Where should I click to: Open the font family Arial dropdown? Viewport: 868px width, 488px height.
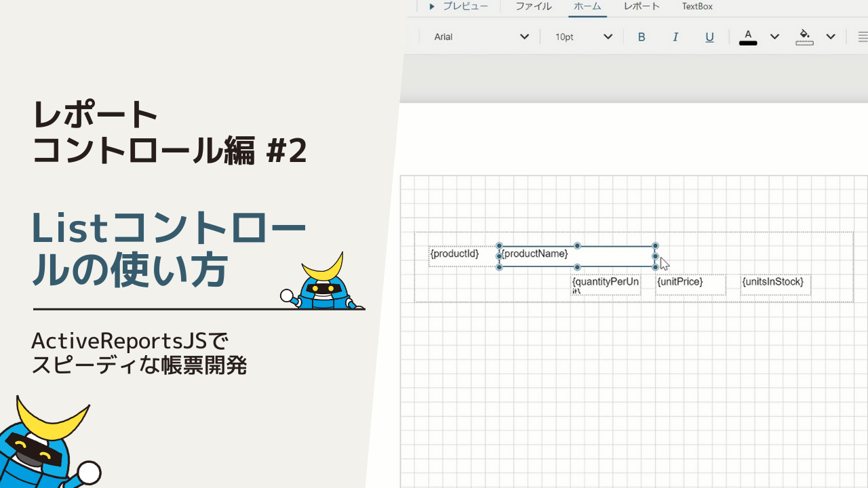pyautogui.click(x=481, y=37)
